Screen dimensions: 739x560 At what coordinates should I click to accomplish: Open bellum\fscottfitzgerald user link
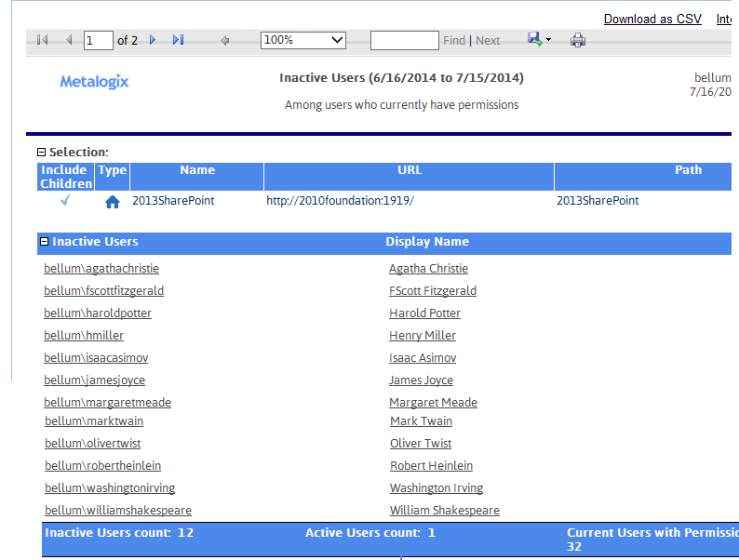(x=103, y=290)
